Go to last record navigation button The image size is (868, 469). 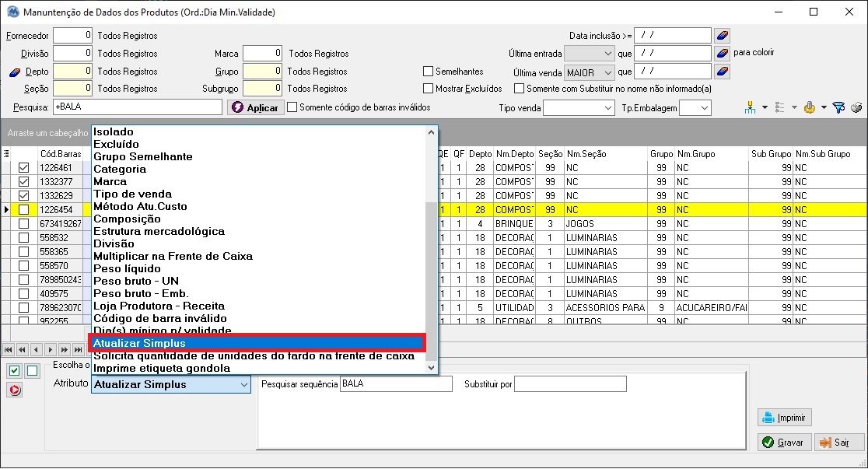pos(78,349)
